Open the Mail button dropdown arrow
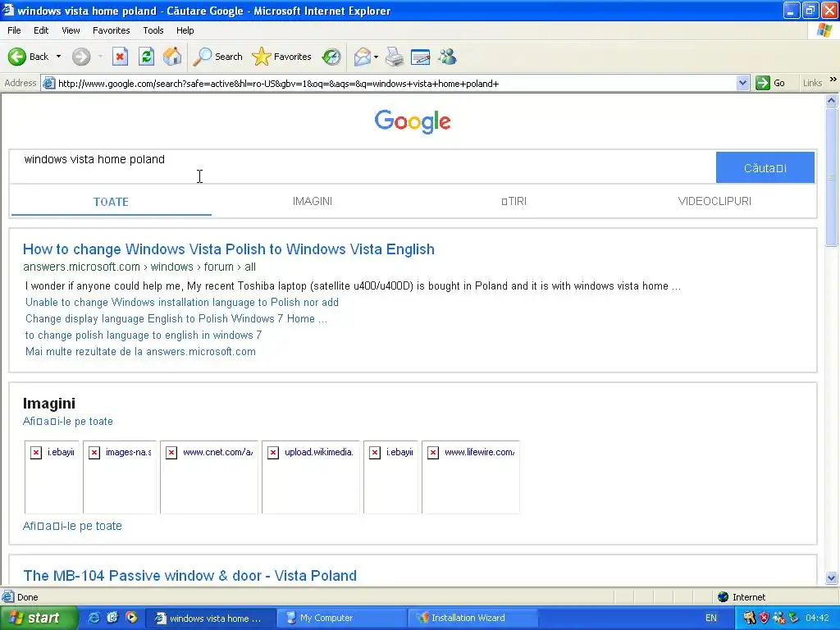The width and height of the screenshot is (840, 630). (x=376, y=57)
